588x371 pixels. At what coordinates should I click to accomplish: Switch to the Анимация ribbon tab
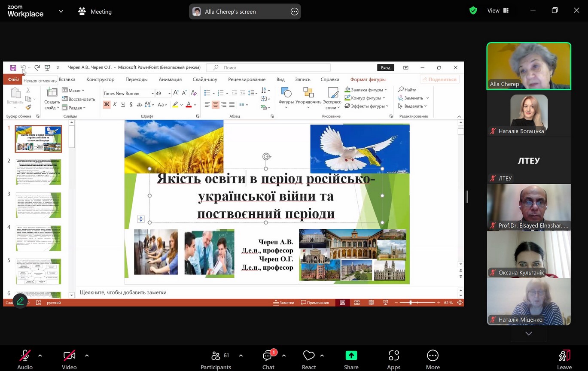170,79
